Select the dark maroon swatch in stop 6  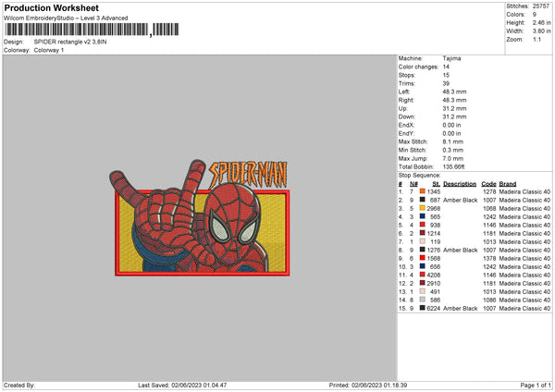click(x=422, y=233)
